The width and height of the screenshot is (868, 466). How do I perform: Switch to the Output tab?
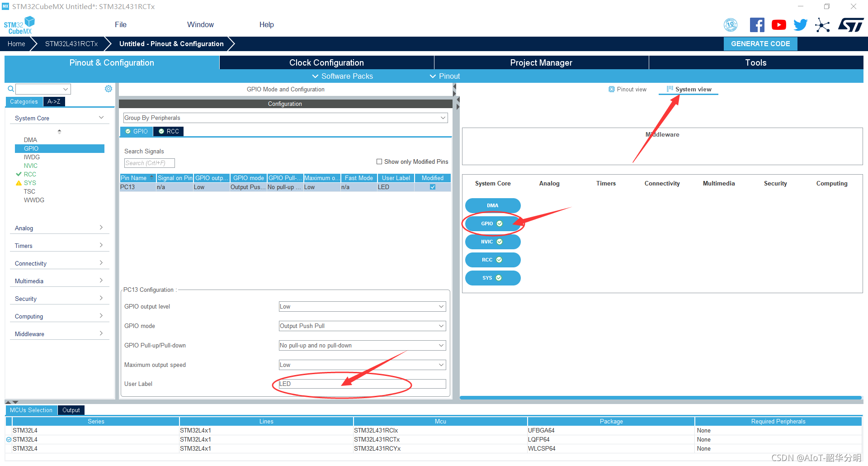(71, 410)
